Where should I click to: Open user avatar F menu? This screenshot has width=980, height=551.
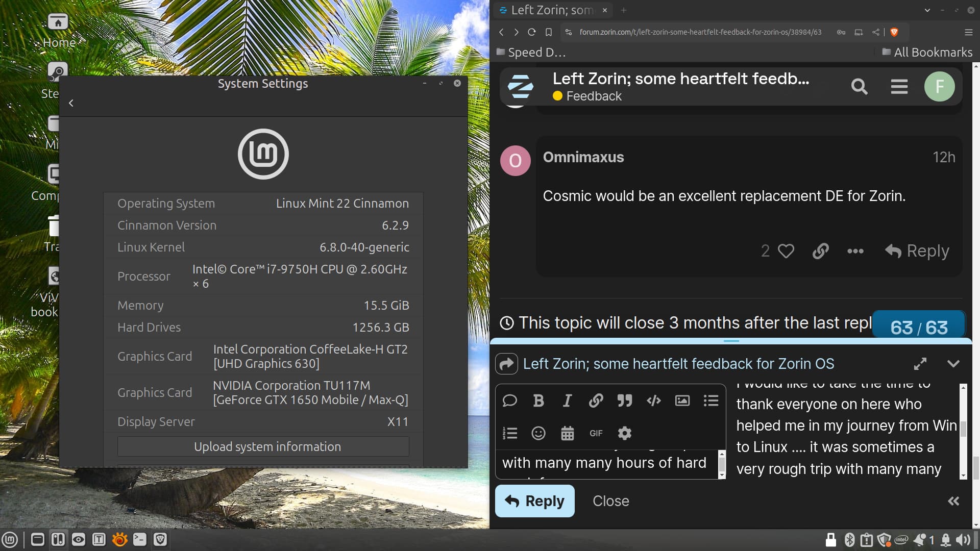[x=940, y=87]
